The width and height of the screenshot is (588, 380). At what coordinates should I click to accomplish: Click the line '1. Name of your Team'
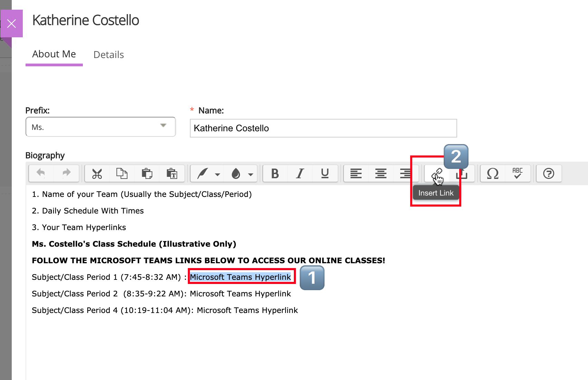tap(142, 194)
